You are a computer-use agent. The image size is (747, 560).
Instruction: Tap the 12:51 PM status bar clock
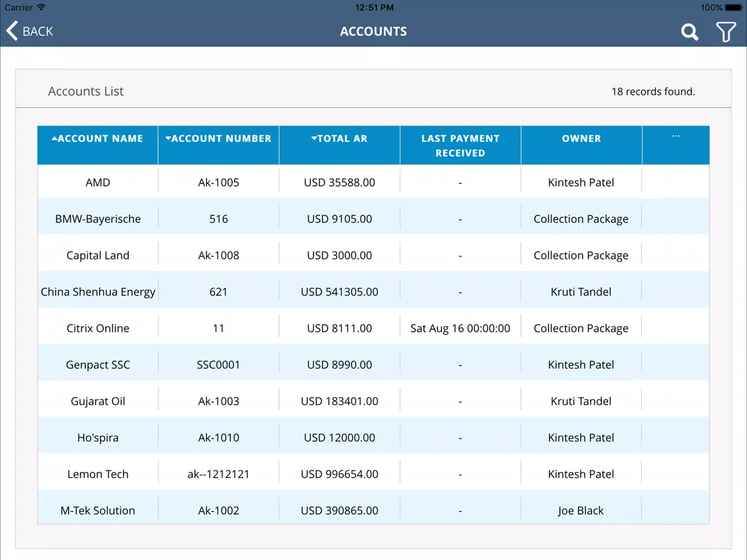point(374,7)
